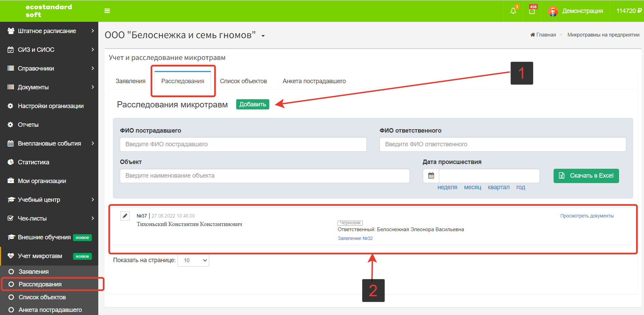The image size is (644, 315).
Task: Open the Показать на странице dropdown
Action: click(194, 260)
